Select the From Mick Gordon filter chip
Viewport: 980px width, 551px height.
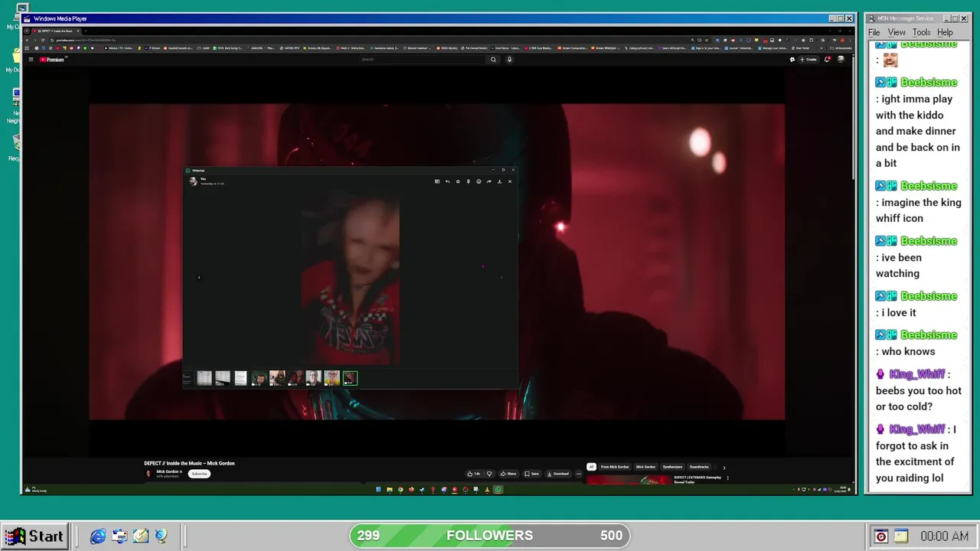coord(615,467)
